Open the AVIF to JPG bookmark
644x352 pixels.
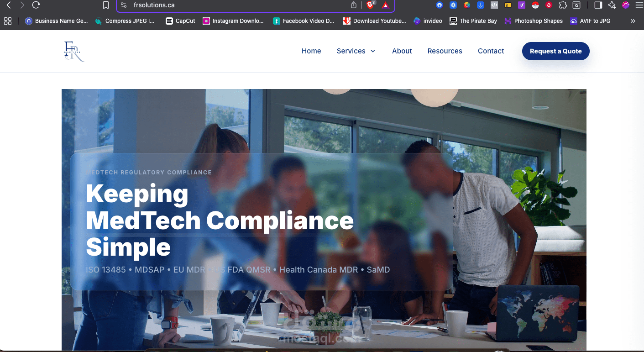pyautogui.click(x=590, y=21)
